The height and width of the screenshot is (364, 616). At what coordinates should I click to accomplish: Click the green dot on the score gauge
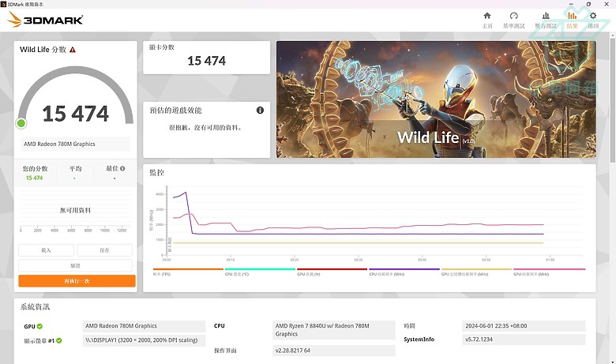[21, 123]
